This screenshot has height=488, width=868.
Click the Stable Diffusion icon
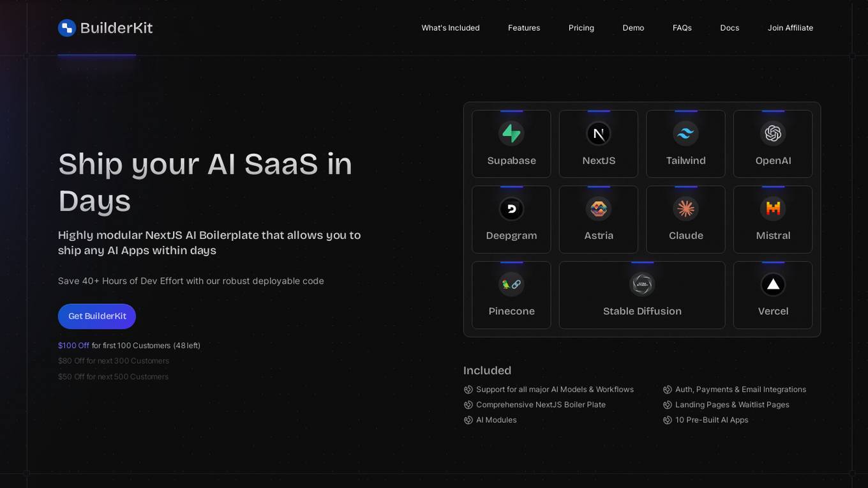coord(642,284)
